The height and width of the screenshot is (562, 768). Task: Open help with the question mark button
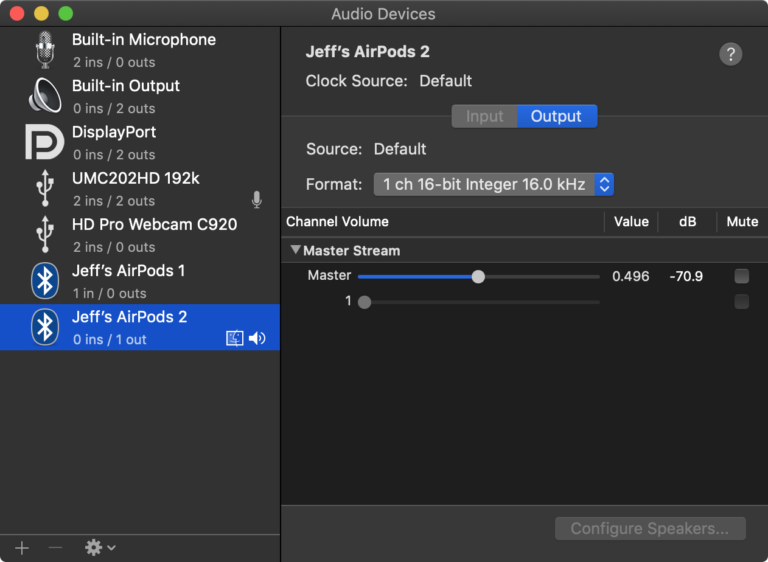pyautogui.click(x=730, y=54)
